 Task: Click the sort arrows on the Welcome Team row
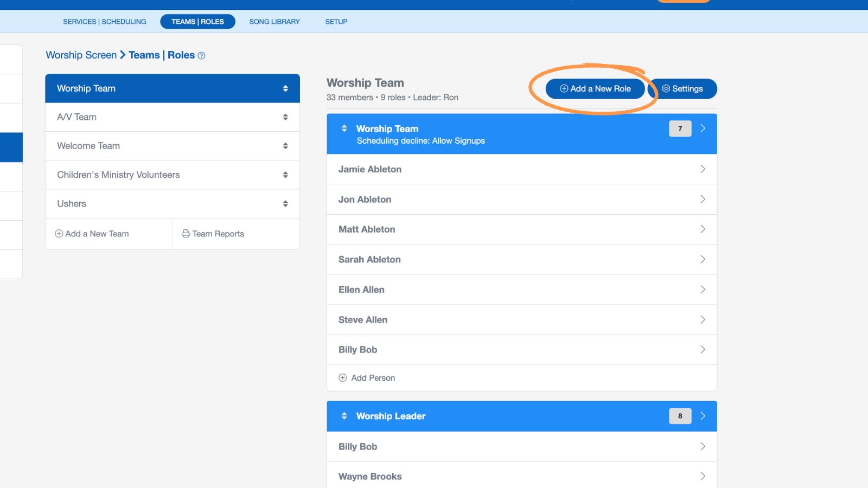286,145
